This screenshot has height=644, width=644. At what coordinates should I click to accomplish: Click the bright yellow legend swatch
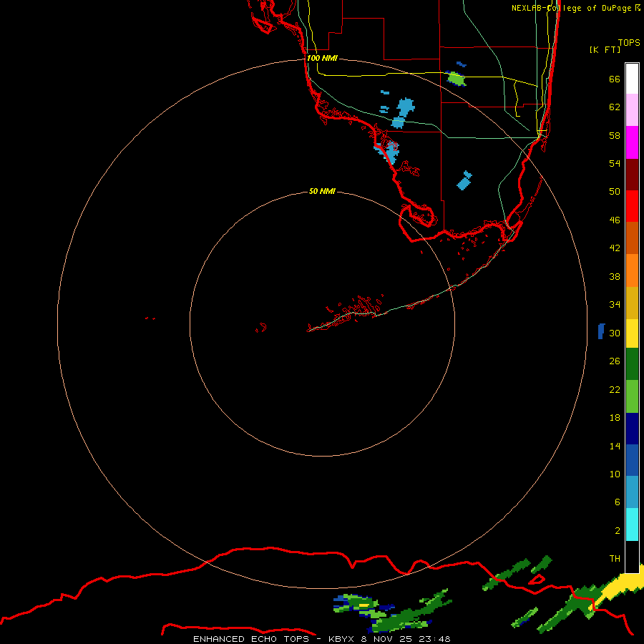[632, 333]
